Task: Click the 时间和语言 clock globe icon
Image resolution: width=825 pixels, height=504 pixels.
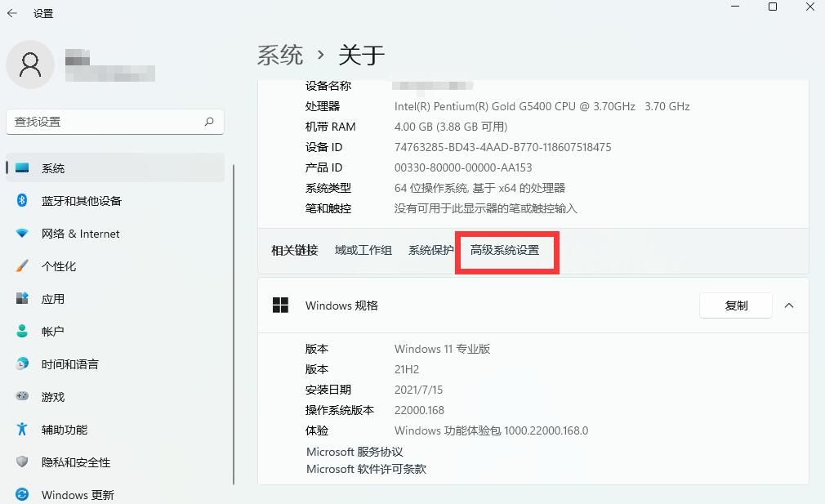Action: point(22,364)
